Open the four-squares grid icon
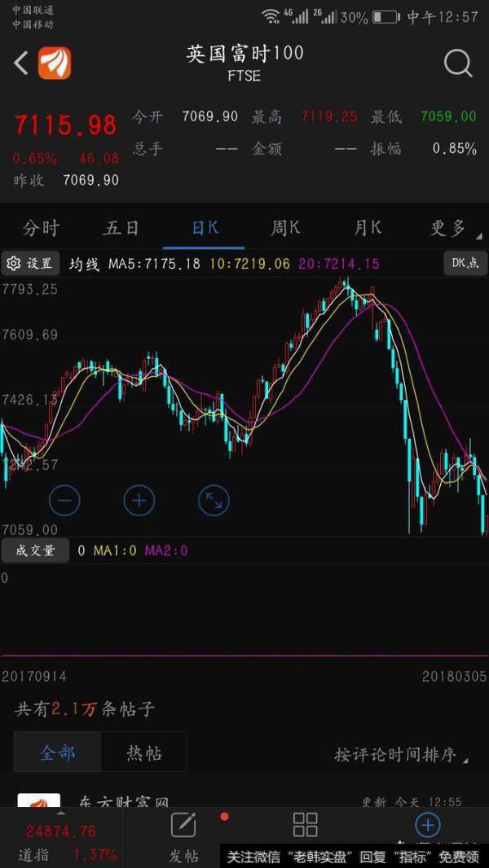Image resolution: width=489 pixels, height=868 pixels. (305, 825)
